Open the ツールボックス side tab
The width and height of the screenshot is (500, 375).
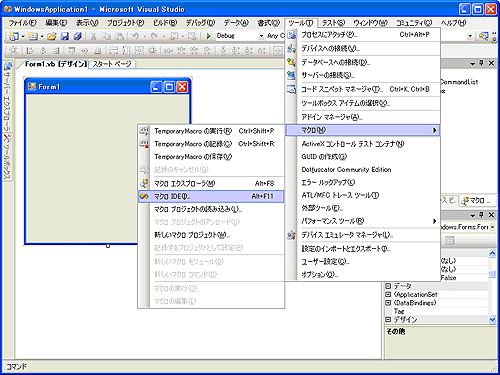coord(7,157)
